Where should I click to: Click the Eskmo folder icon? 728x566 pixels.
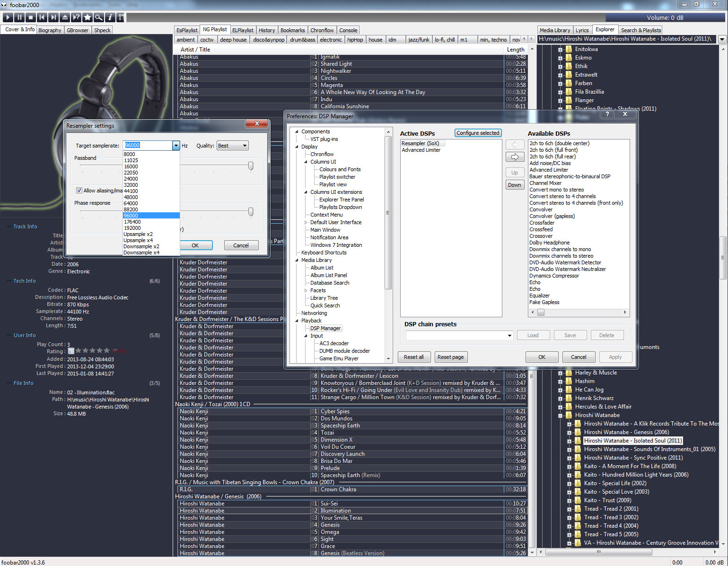(569, 58)
